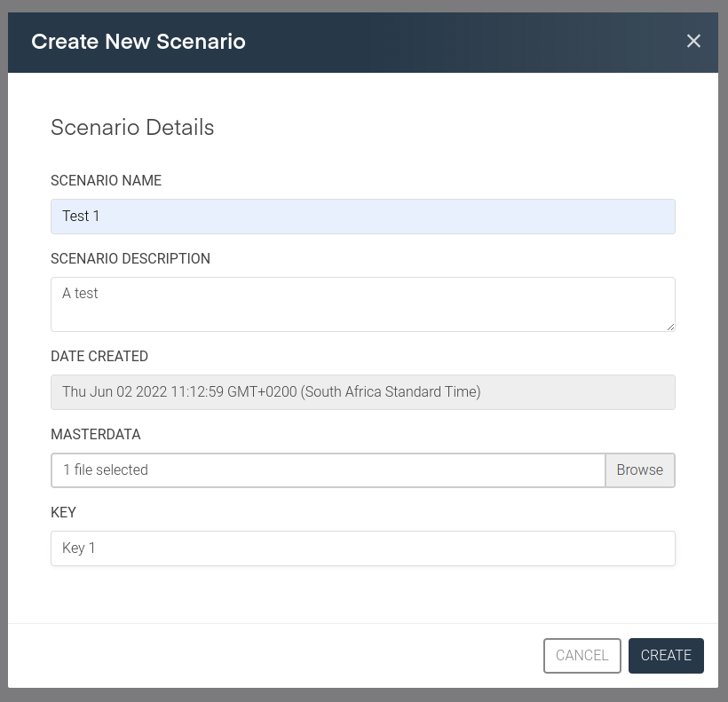Click the greyed-out Date Created field

coord(362,392)
